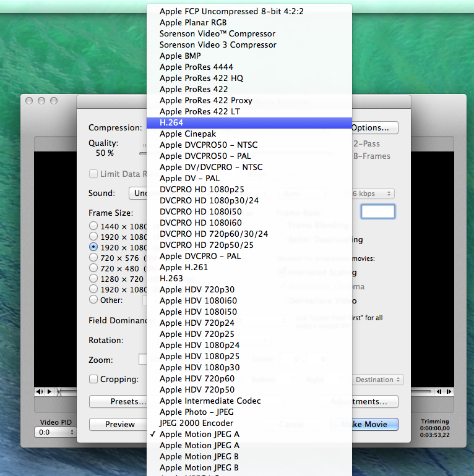The image size is (474, 476).
Task: Select 1280 × 720 frame size
Action: pos(93,278)
